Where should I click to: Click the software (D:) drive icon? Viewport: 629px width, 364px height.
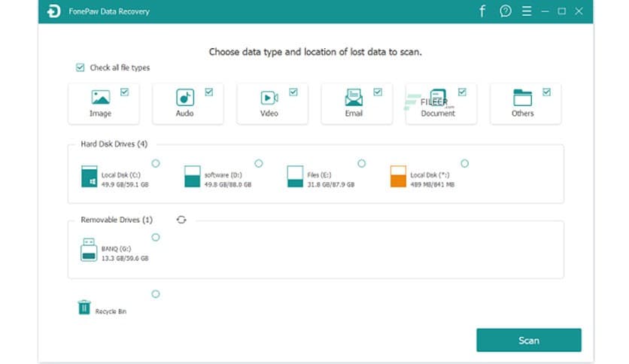[192, 177]
